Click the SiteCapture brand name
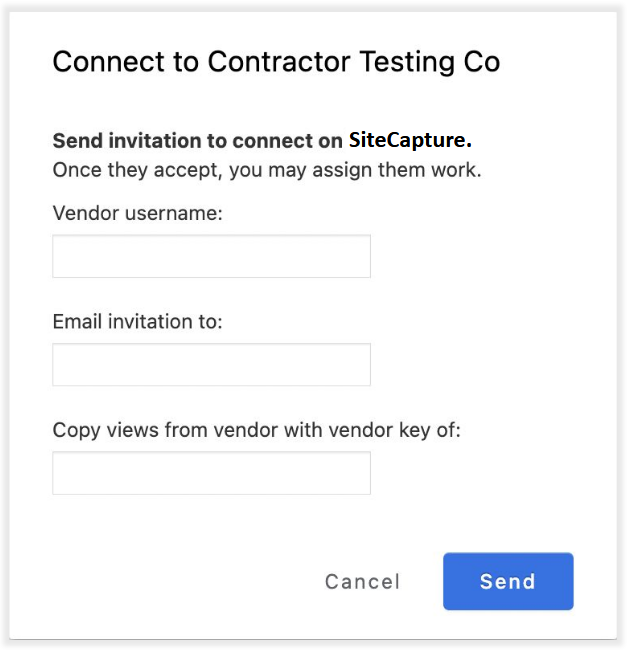The image size is (630, 652). click(408, 140)
